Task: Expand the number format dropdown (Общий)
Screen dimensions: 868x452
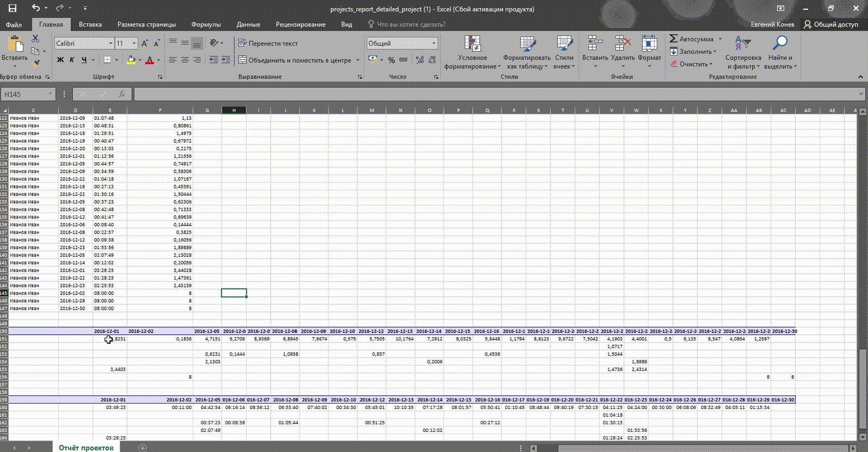Action: 434,44
